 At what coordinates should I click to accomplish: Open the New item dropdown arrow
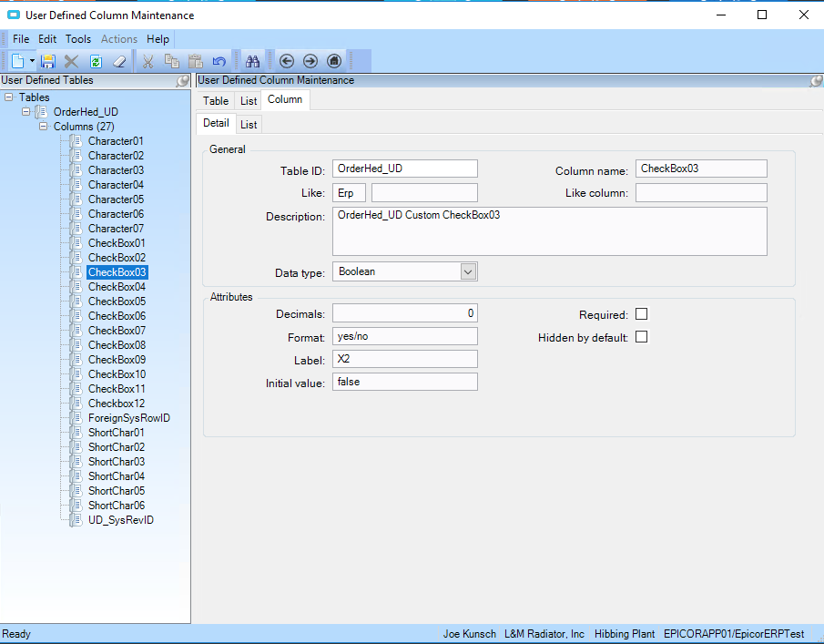point(33,61)
